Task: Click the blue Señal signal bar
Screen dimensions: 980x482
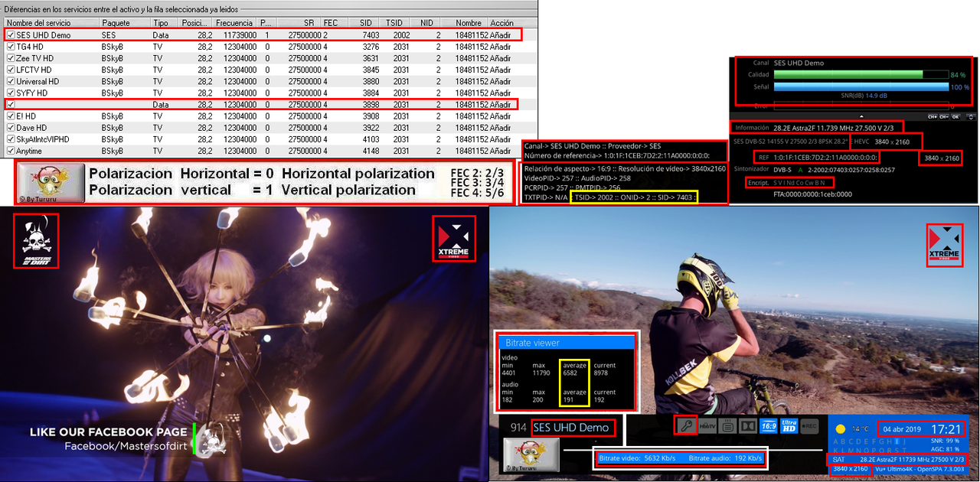Action: pyautogui.click(x=861, y=86)
